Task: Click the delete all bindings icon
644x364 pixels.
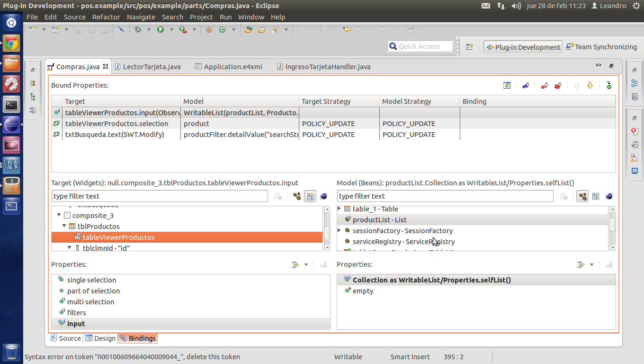Action: (x=558, y=85)
